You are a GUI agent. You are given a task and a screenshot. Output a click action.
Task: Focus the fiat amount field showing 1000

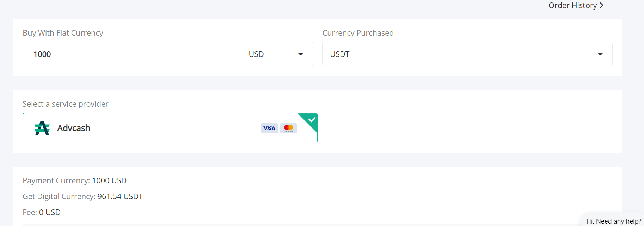[x=132, y=54]
